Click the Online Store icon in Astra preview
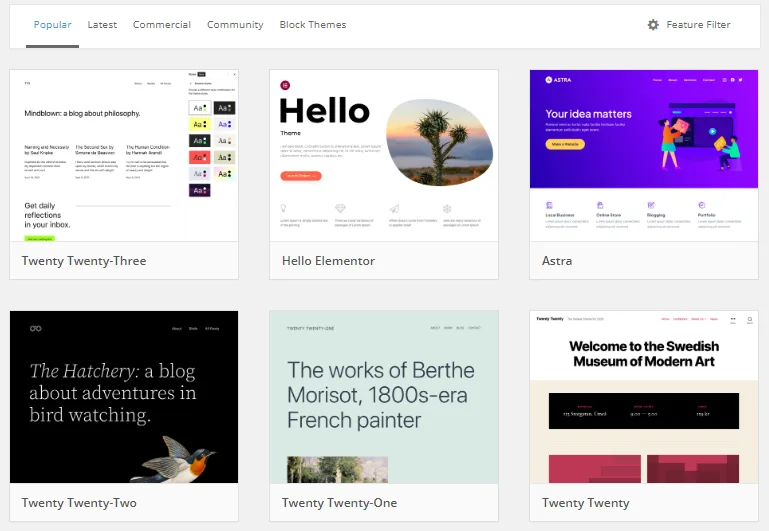Screen dimensions: 769x531 [600, 205]
